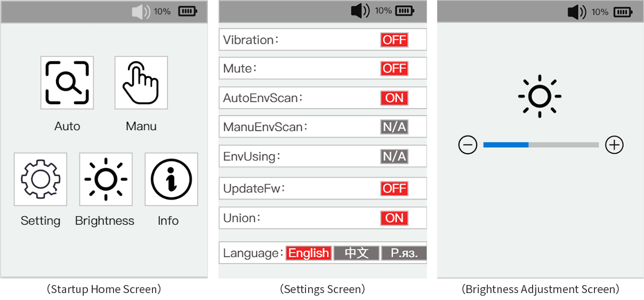Image resolution: width=644 pixels, height=300 pixels.
Task: Open the Setting gear icon
Action: pyautogui.click(x=41, y=179)
